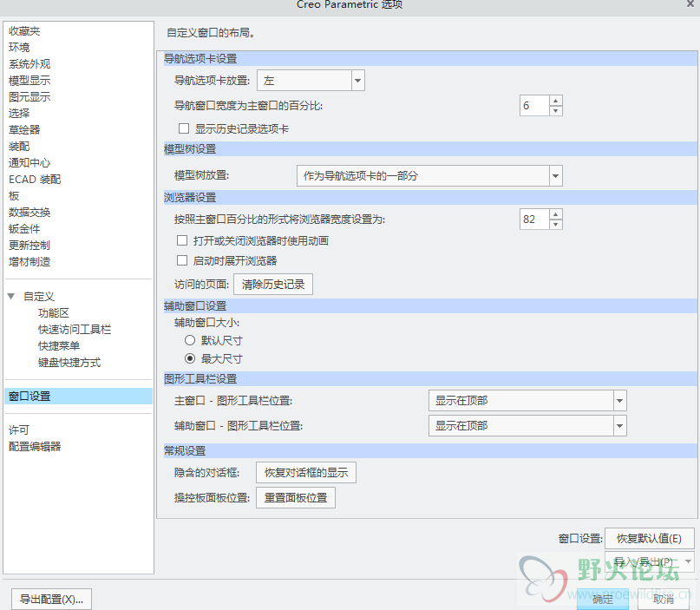The width and height of the screenshot is (700, 610).
Task: Open 模型树放置 dropdown
Action: (x=429, y=176)
